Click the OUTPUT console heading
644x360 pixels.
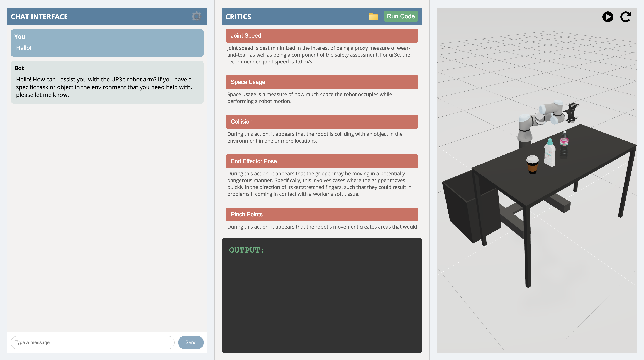coord(247,250)
